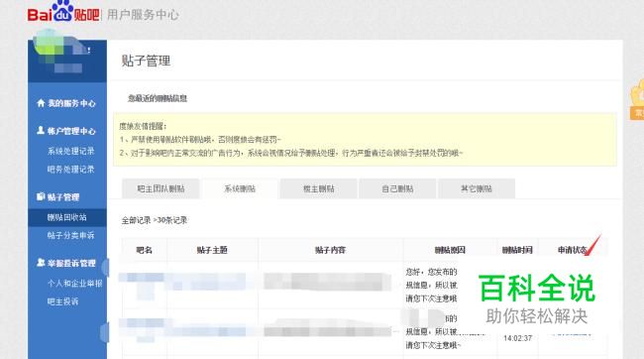This screenshot has width=644, height=359.
Task: Switch to 吧主团队删贴 tab
Action: [161, 188]
